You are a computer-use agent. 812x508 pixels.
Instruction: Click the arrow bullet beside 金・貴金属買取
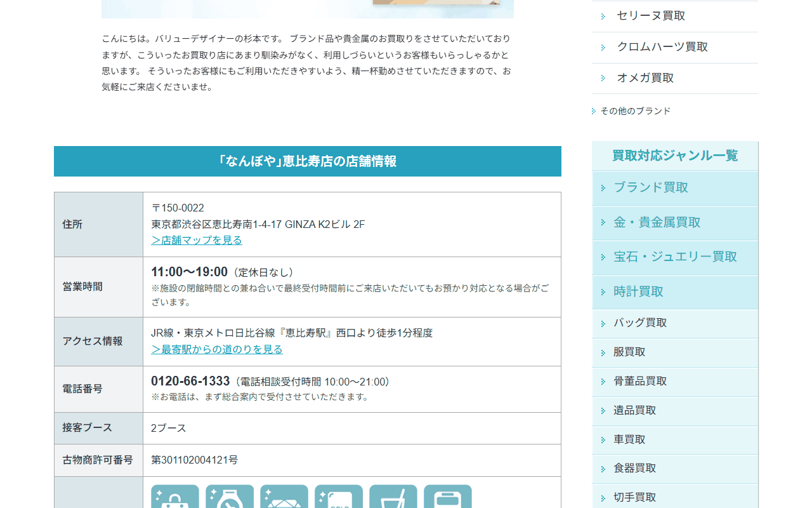603,223
